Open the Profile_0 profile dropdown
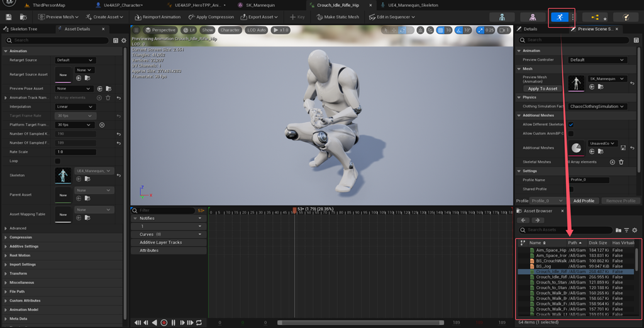 547,200
